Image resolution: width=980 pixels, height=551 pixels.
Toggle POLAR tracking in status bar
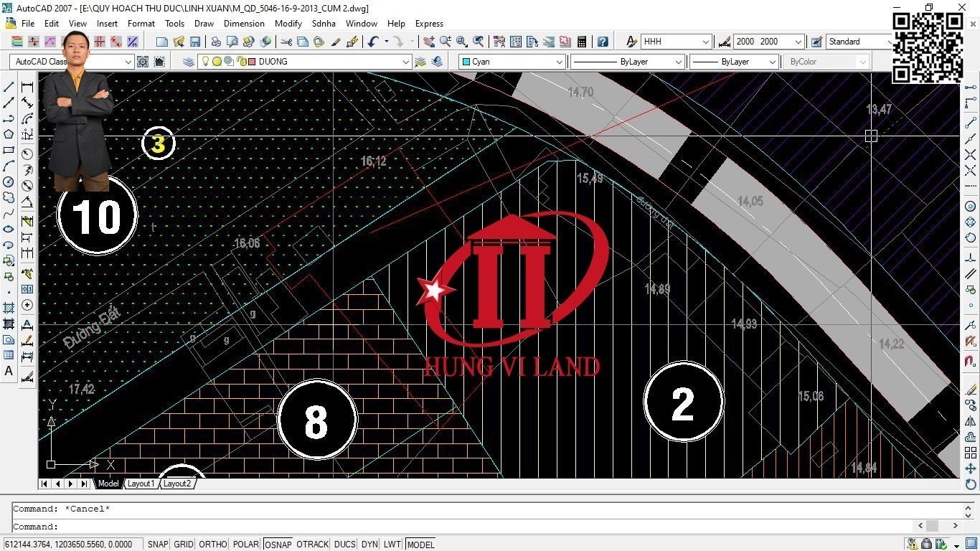point(246,545)
